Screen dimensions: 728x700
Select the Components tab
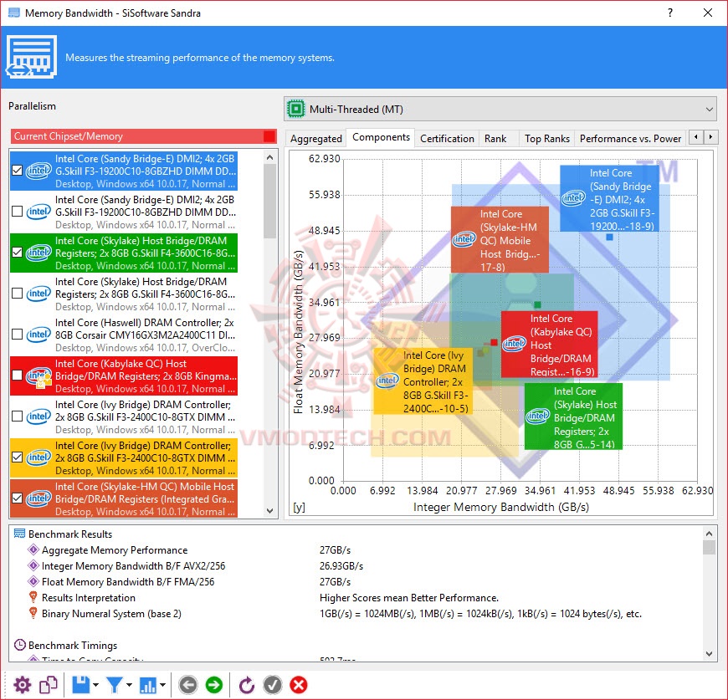pyautogui.click(x=381, y=137)
